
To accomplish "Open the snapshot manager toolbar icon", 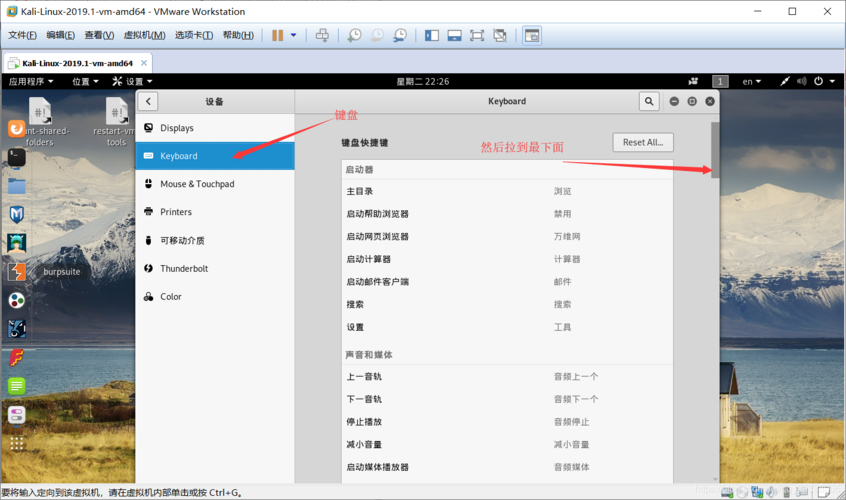I will [400, 36].
